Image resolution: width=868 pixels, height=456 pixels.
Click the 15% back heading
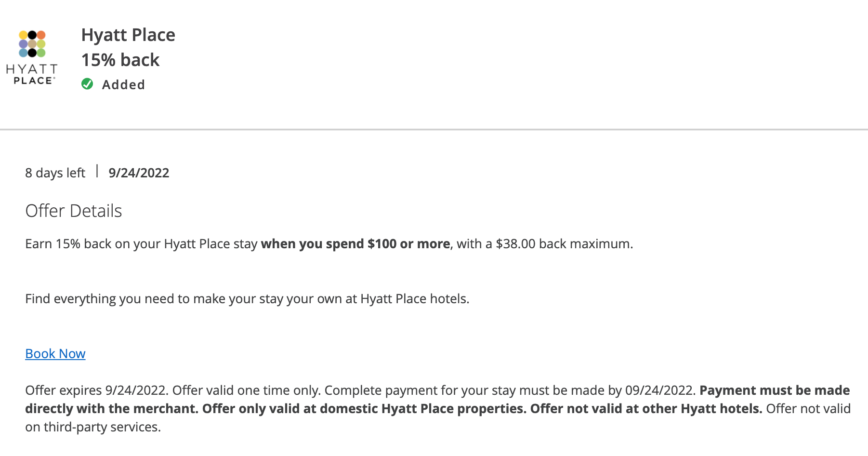[x=120, y=60]
